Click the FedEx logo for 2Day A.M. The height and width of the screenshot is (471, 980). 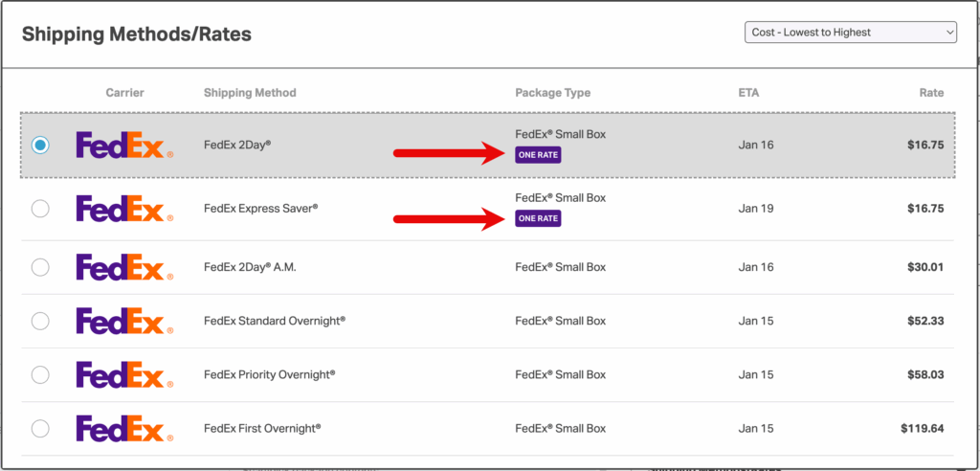click(x=124, y=267)
